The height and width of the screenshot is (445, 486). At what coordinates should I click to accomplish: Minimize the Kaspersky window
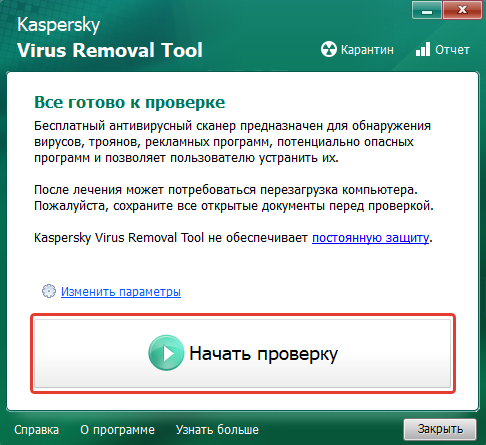427,11
